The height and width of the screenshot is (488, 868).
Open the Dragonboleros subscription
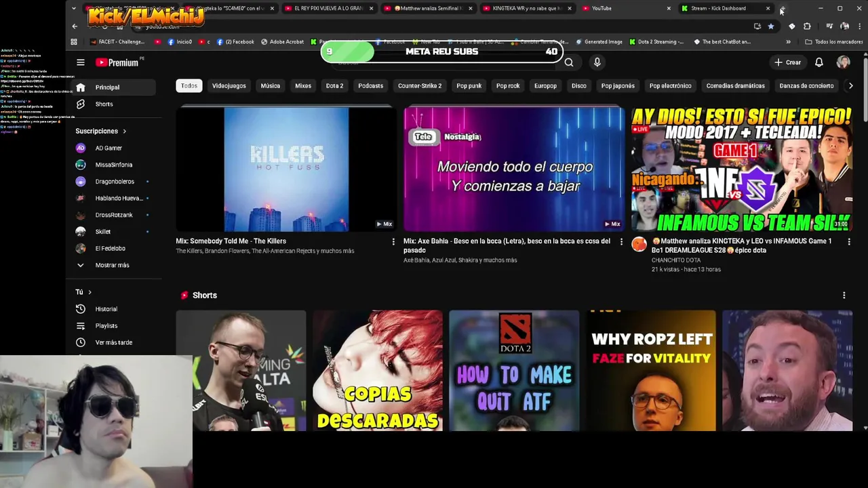[113, 182]
